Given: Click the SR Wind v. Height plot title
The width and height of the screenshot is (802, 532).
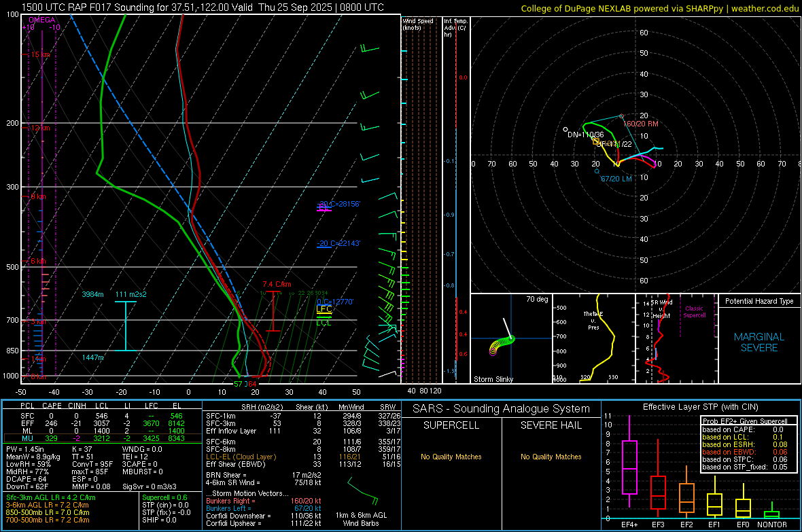Looking at the screenshot, I should [661, 309].
